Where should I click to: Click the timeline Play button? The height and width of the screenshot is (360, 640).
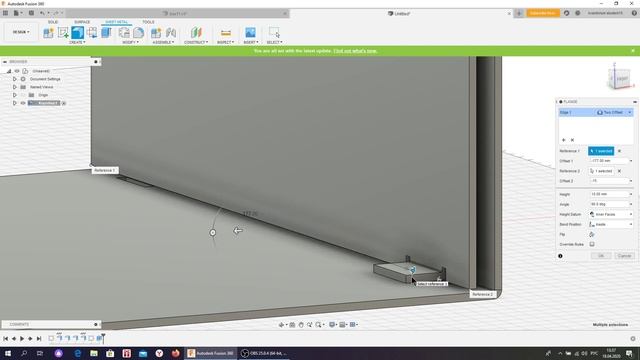(x=22, y=338)
